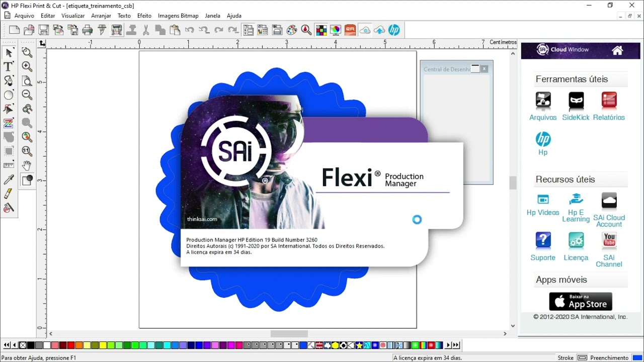Select the Pan hand tool
Viewport: 644px width, 362px height.
tap(27, 165)
